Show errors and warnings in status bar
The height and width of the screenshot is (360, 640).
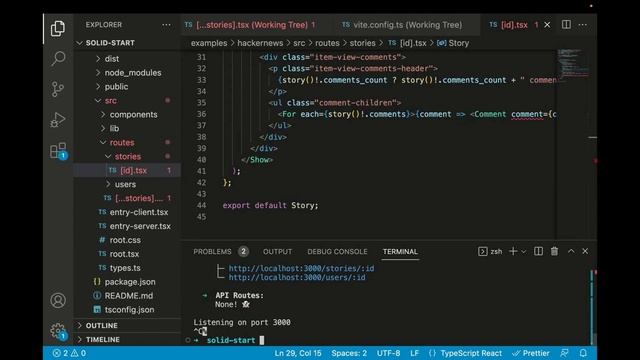[x=69, y=353]
